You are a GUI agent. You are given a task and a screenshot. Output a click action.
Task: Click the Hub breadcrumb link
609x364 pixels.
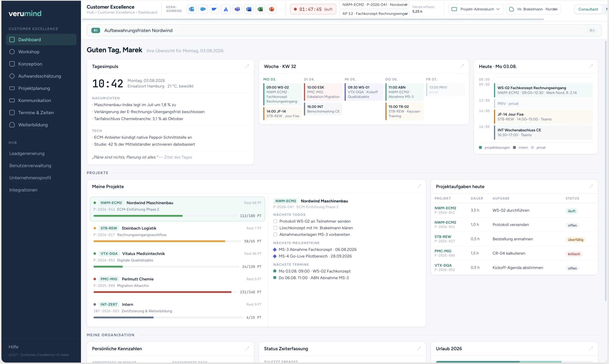[x=90, y=12]
